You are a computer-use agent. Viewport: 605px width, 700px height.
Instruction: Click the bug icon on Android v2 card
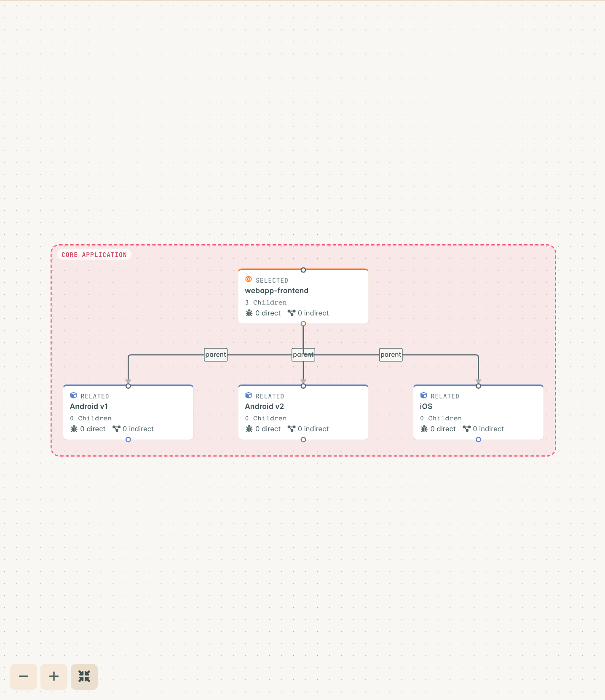pyautogui.click(x=249, y=429)
